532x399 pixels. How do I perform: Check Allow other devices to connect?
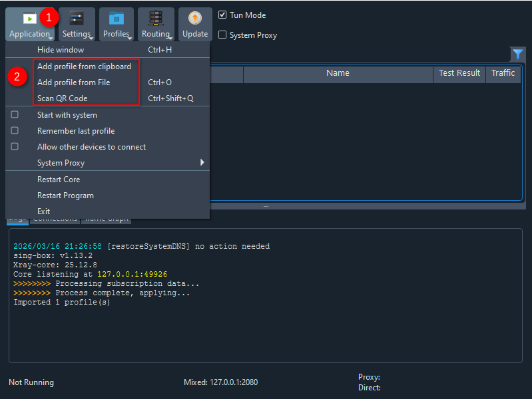point(15,147)
